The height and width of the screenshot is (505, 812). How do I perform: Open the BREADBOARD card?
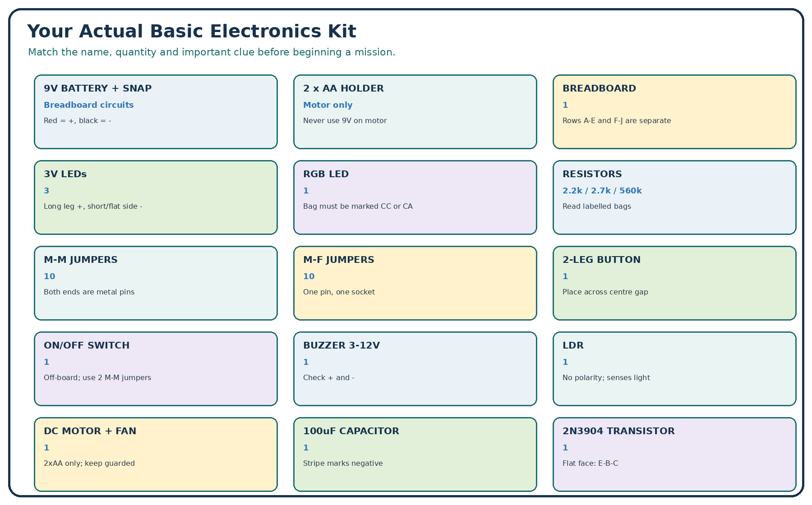point(674,112)
